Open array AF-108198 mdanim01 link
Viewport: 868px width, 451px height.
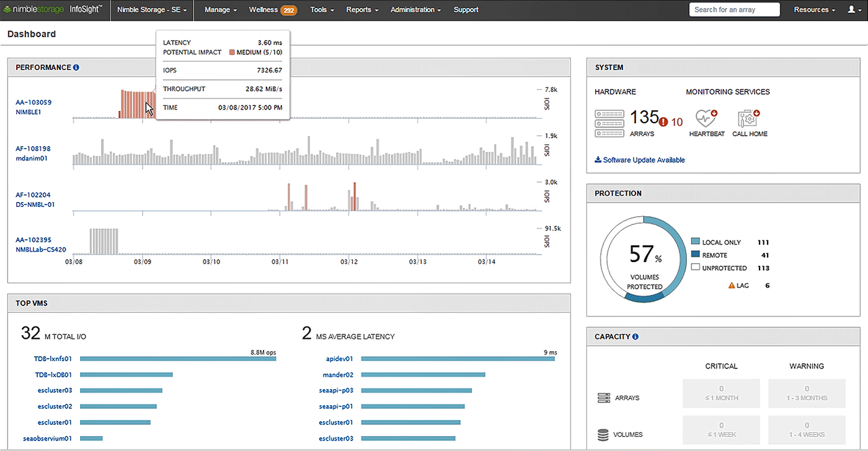33,154
